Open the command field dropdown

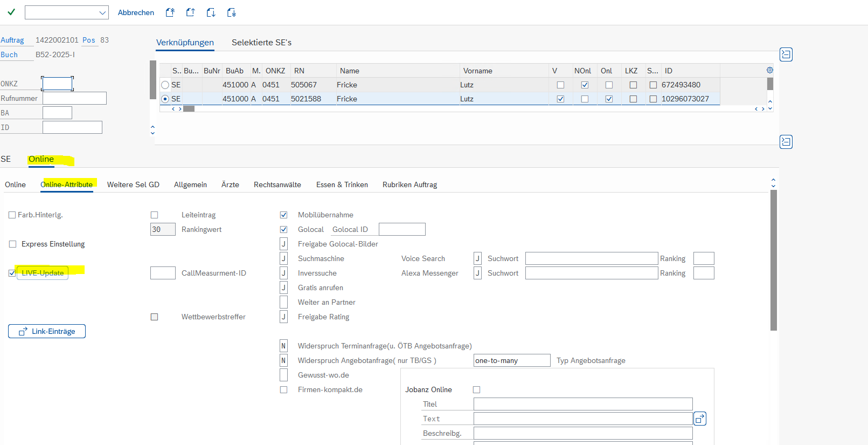point(102,12)
